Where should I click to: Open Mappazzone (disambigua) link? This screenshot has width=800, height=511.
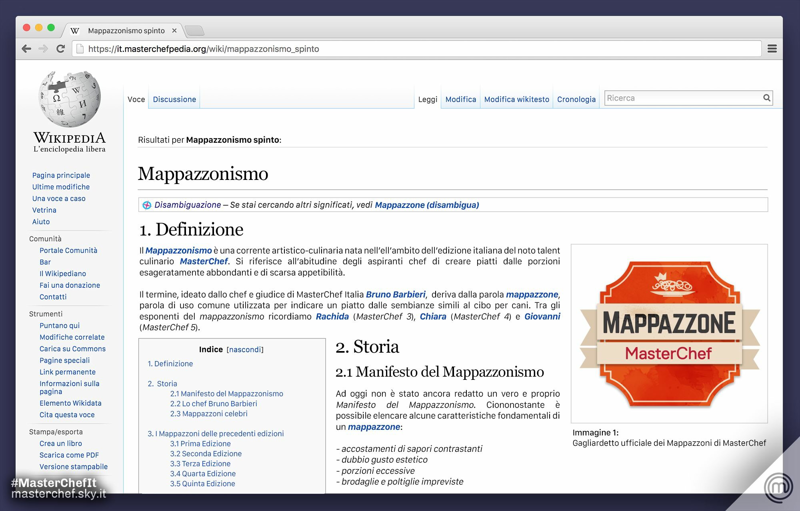[427, 205]
